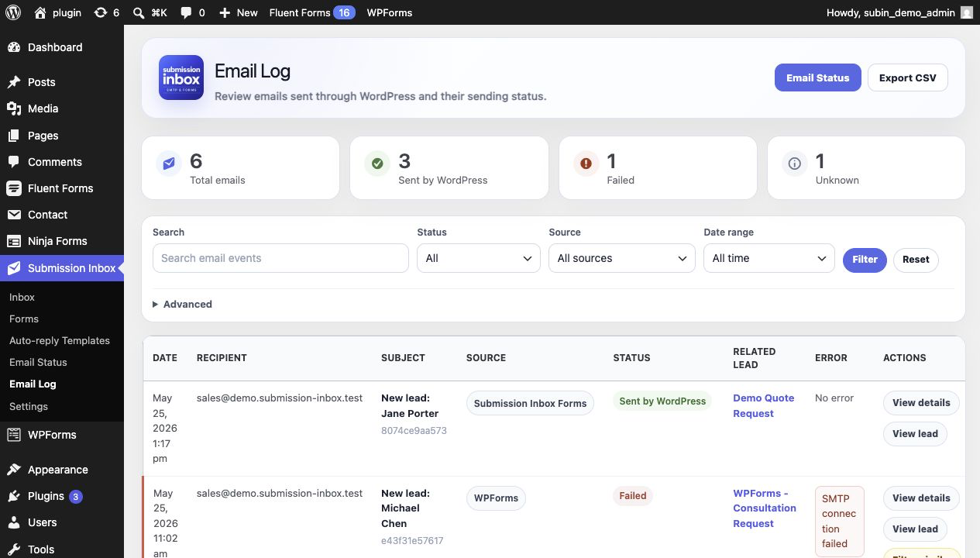Click the Media sidebar icon
Screen dimensions: 980x558
pyautogui.click(x=14, y=108)
